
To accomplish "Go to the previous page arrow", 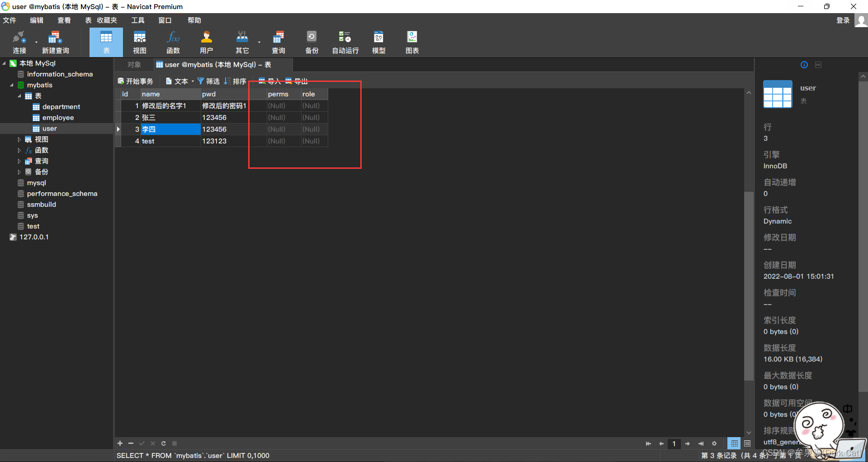I will click(661, 444).
